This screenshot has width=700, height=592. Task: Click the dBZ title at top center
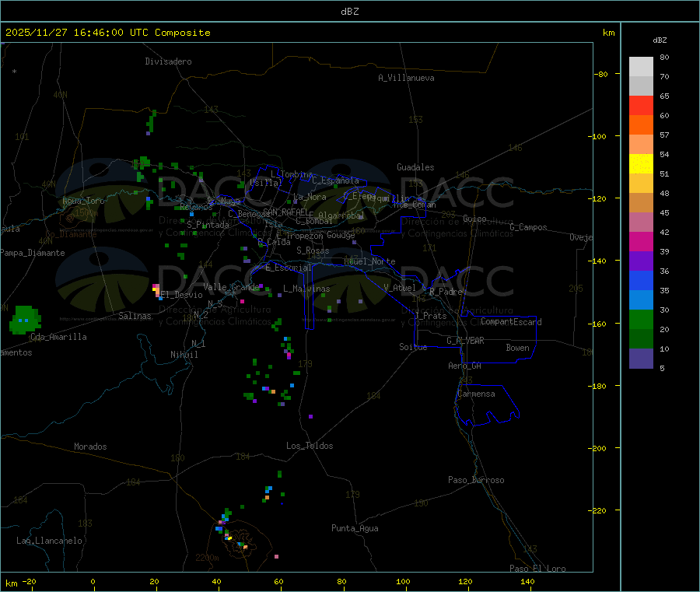click(x=349, y=12)
